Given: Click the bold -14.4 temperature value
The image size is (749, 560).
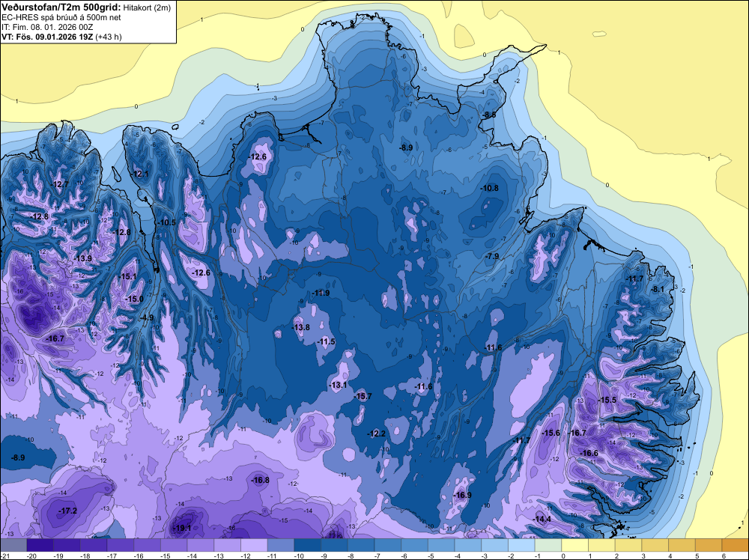Looking at the screenshot, I should (x=542, y=519).
